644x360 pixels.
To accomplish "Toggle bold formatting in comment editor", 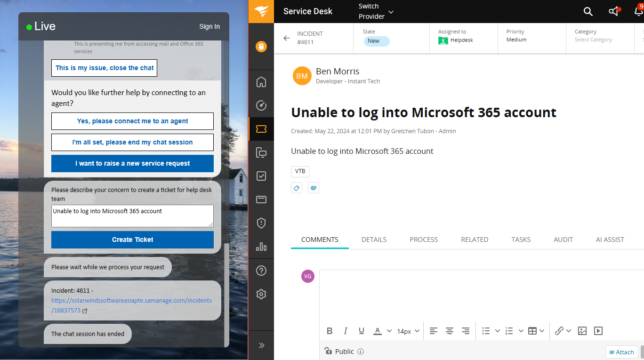I will point(330,331).
